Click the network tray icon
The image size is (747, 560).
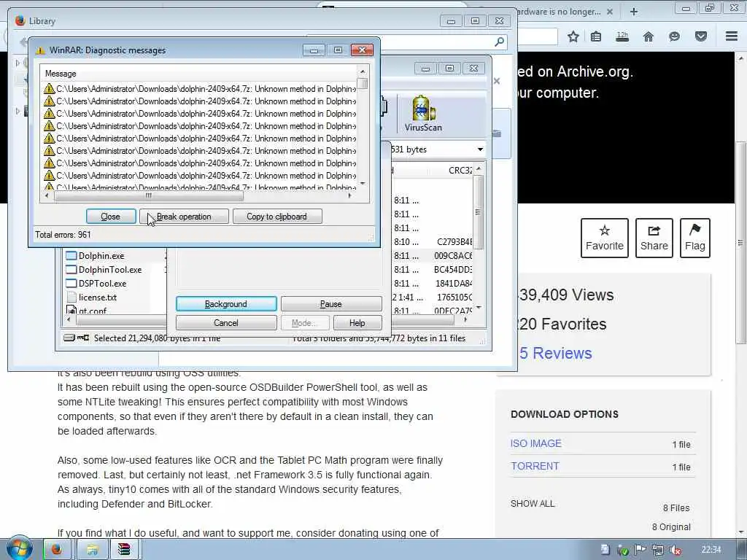click(x=658, y=550)
